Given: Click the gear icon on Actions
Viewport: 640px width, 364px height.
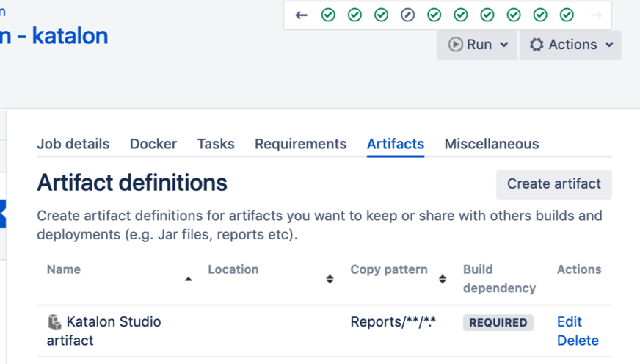Looking at the screenshot, I should (x=537, y=45).
